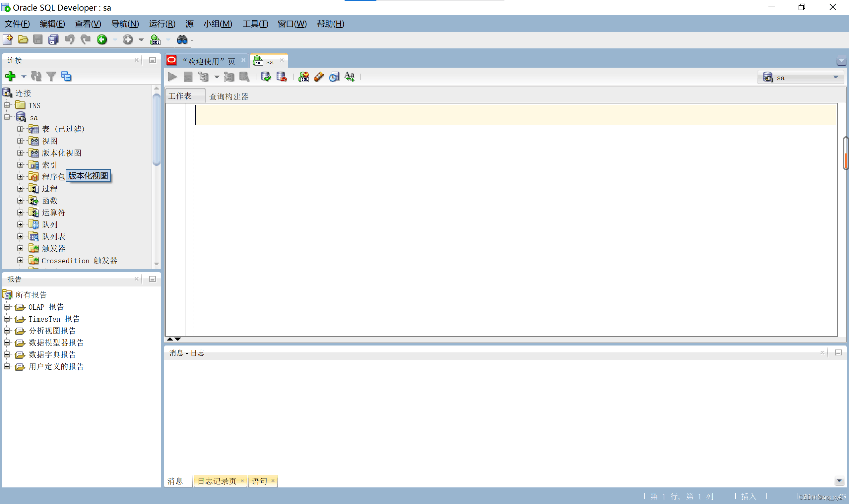Click the commit icon in worksheet toolbar
This screenshot has width=849, height=504.
266,77
